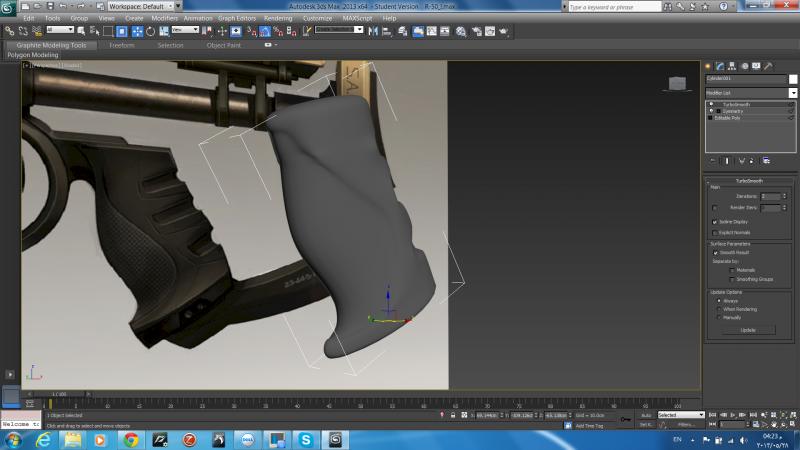Open the Rendering menu
800x450 pixels.
pos(278,18)
